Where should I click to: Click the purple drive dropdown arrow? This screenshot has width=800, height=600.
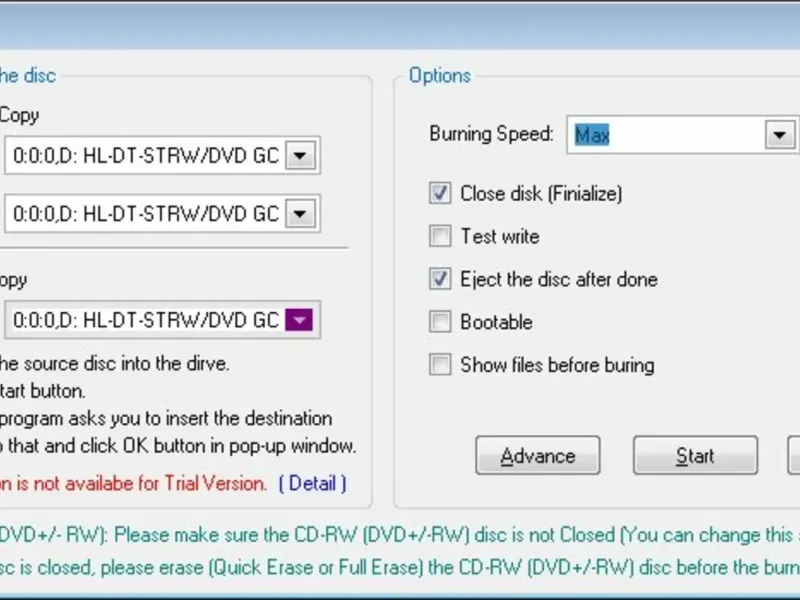[x=301, y=320]
